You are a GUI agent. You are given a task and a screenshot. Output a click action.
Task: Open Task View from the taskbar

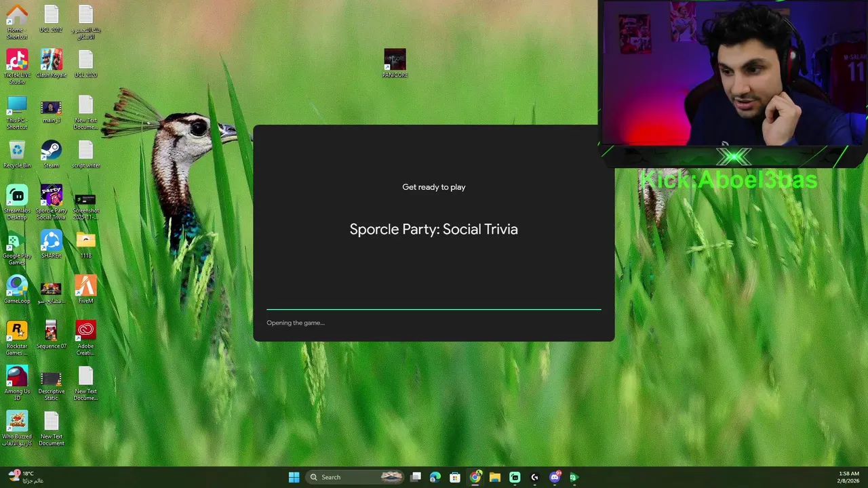click(416, 477)
